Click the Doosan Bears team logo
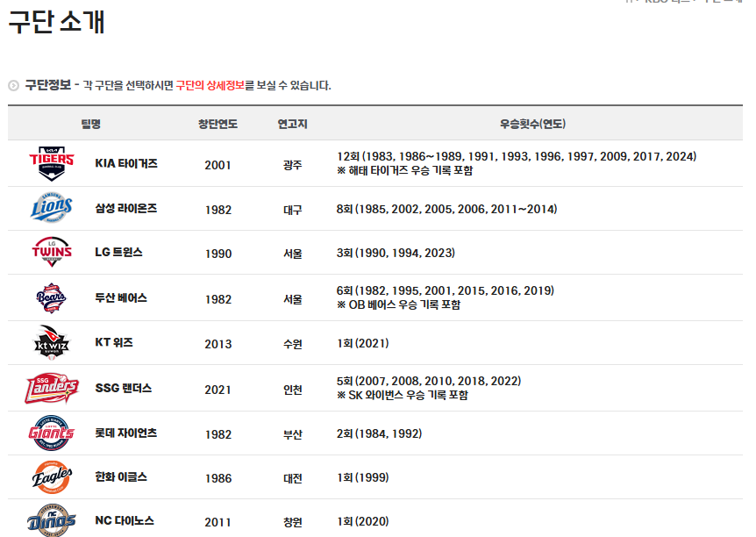The image size is (756, 537). point(52,297)
